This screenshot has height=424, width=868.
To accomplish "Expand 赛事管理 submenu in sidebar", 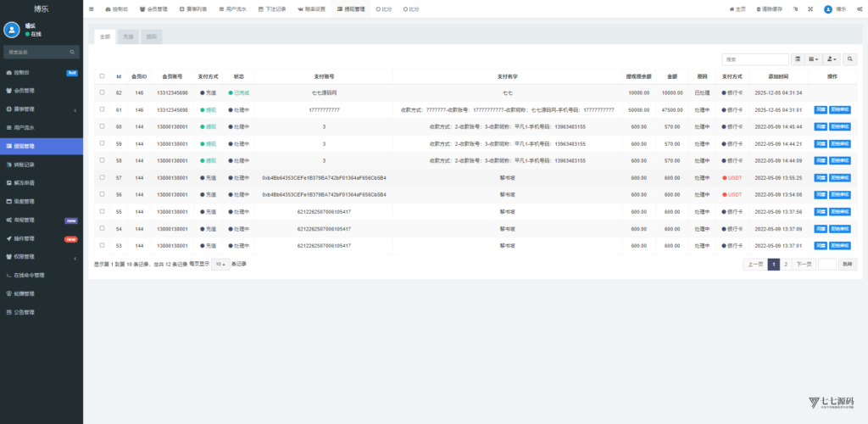I will (42, 109).
